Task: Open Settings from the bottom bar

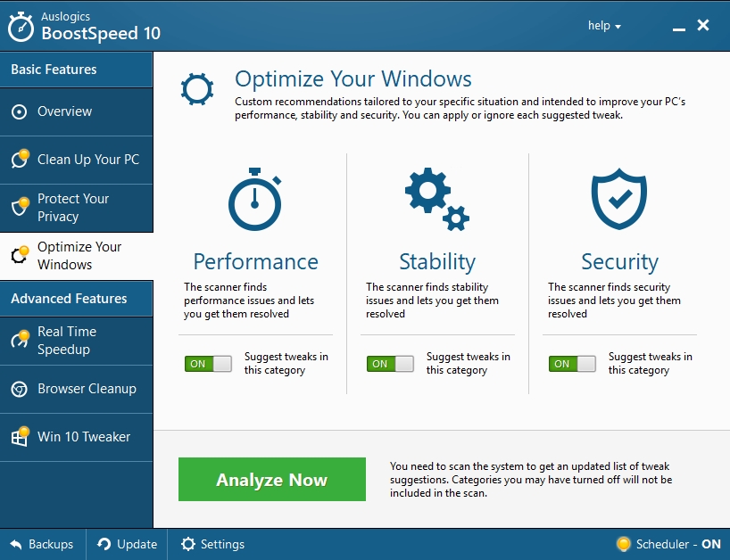Action: tap(212, 544)
